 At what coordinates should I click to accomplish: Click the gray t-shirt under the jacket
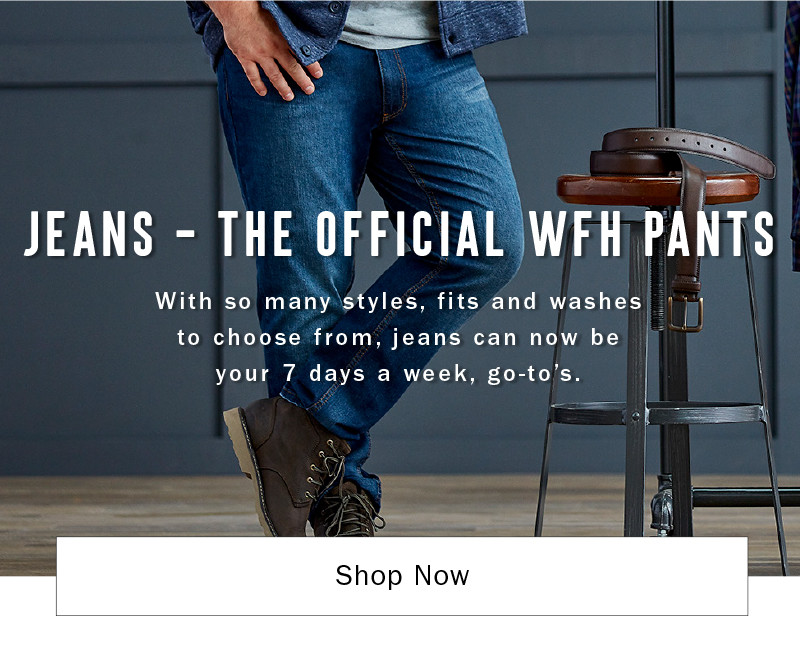click(389, 24)
